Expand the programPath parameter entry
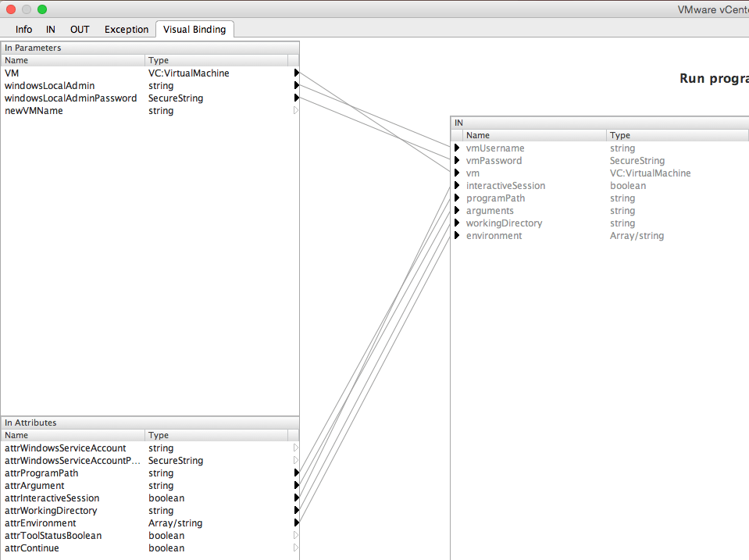Viewport: 749px width, 560px height. (457, 198)
